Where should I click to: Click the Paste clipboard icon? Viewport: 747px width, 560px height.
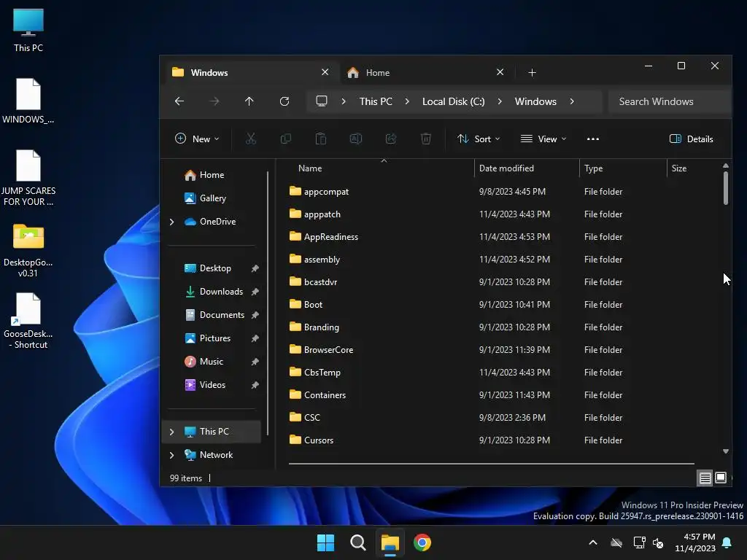point(321,139)
